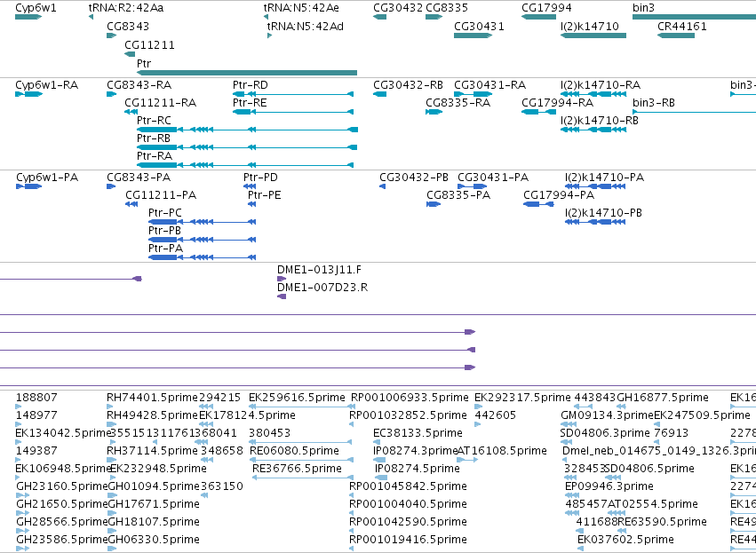Open the CG8335-RA transcript

[x=434, y=112]
